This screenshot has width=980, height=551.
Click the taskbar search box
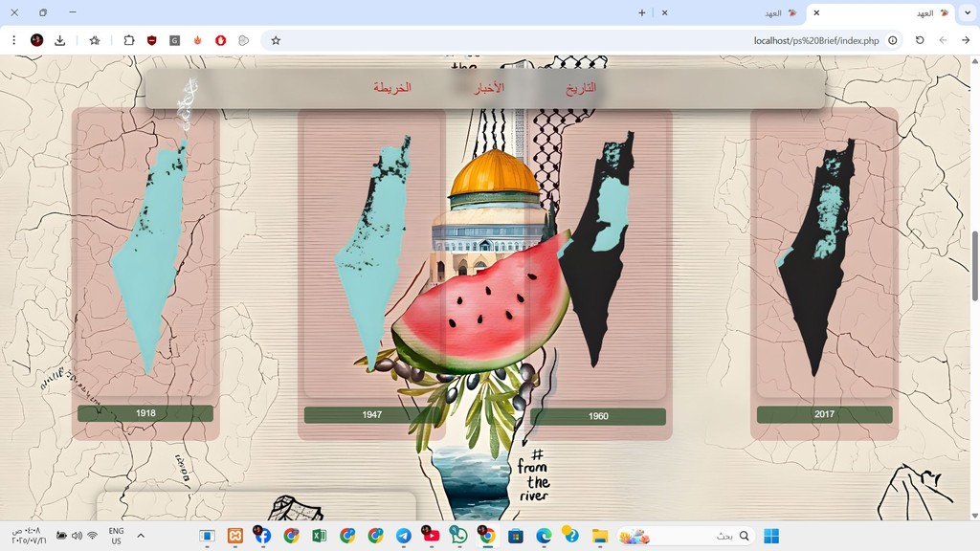(686, 536)
